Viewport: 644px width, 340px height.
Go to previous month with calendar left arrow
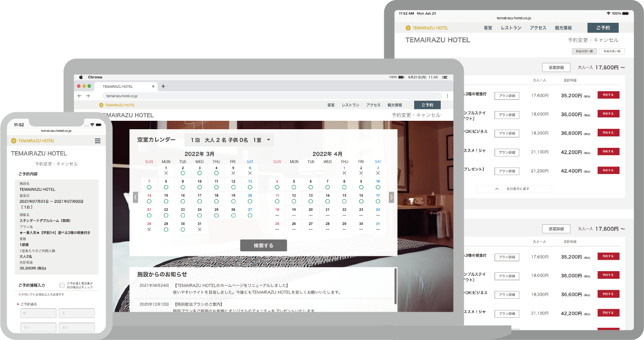[135, 197]
